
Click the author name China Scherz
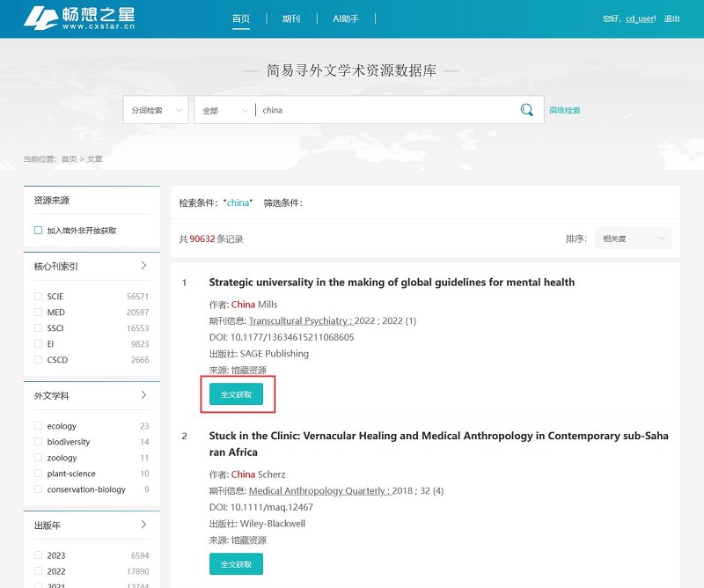(x=258, y=474)
